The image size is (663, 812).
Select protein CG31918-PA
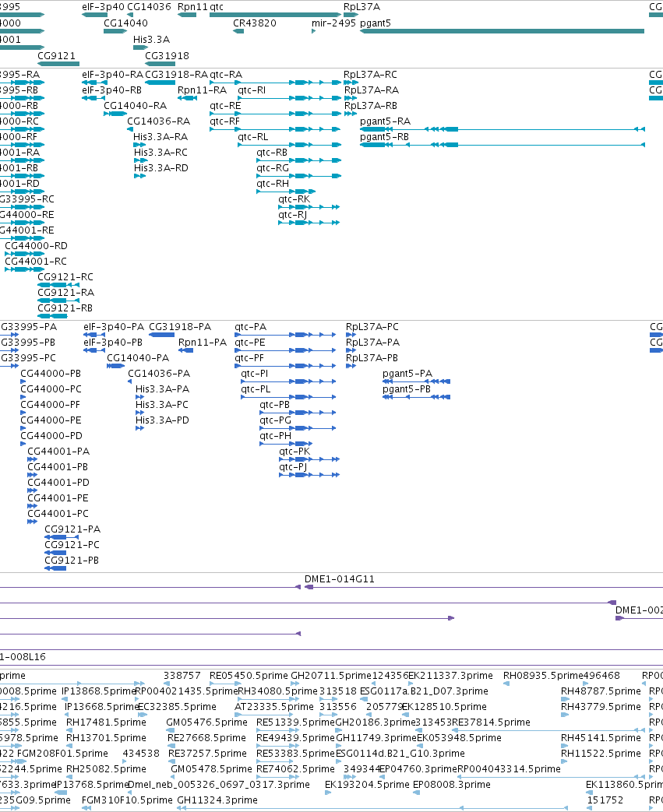click(180, 327)
